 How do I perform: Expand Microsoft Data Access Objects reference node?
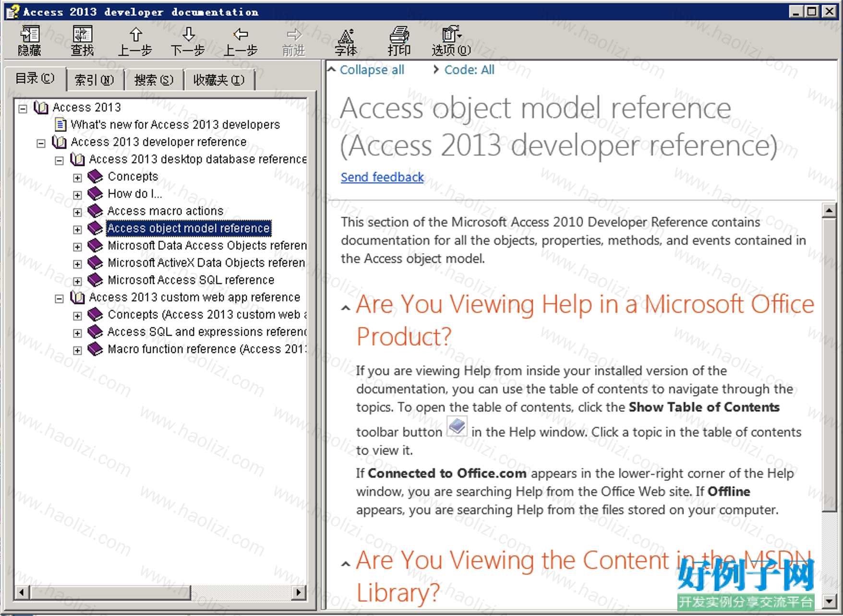pyautogui.click(x=77, y=247)
